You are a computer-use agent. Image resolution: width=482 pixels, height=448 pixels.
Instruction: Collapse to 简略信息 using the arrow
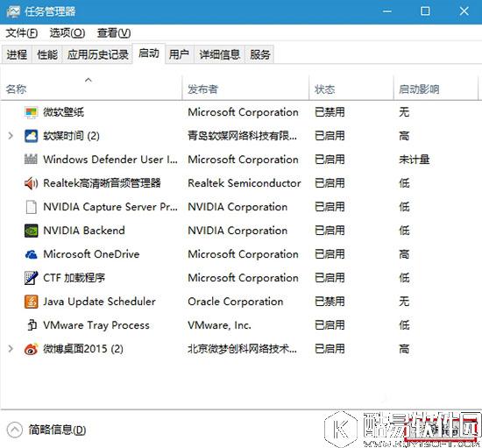click(x=14, y=430)
